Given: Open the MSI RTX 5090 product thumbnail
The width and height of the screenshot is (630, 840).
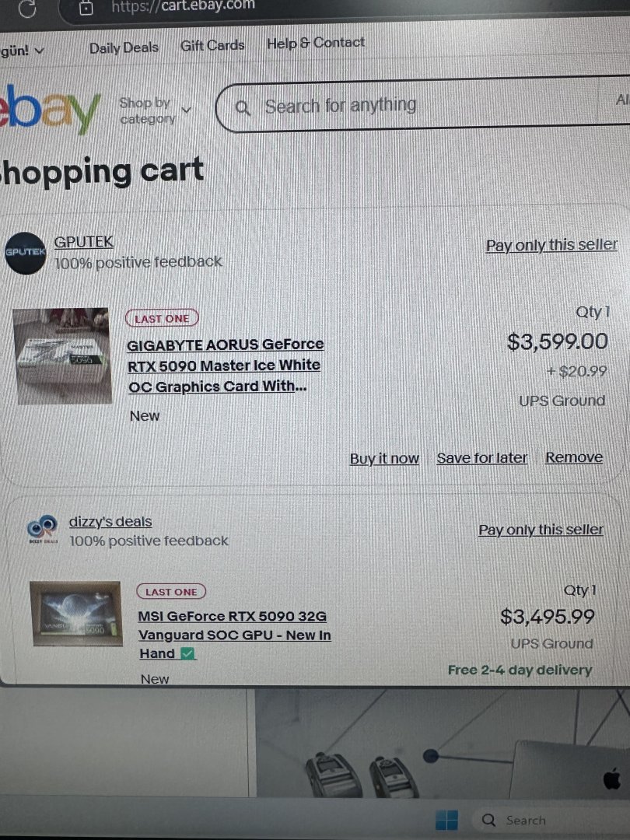Looking at the screenshot, I should click(76, 614).
